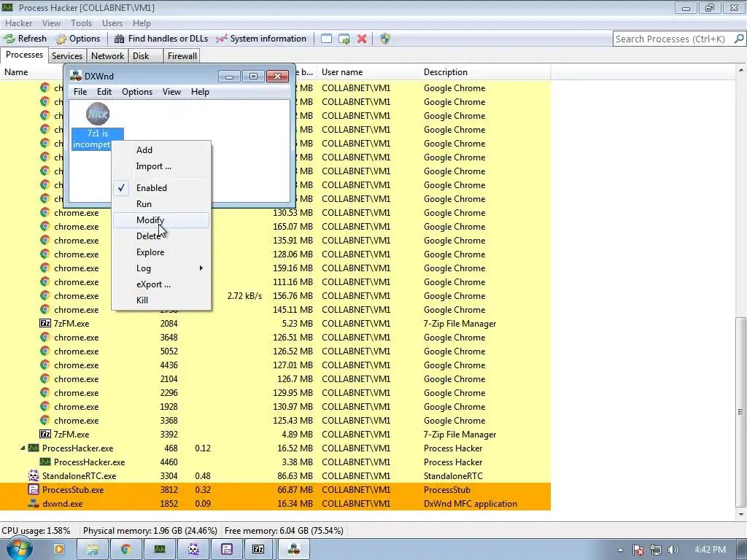Screen dimensions: 747x560
Task: Click the volume speaker tray icon
Action: (673, 550)
